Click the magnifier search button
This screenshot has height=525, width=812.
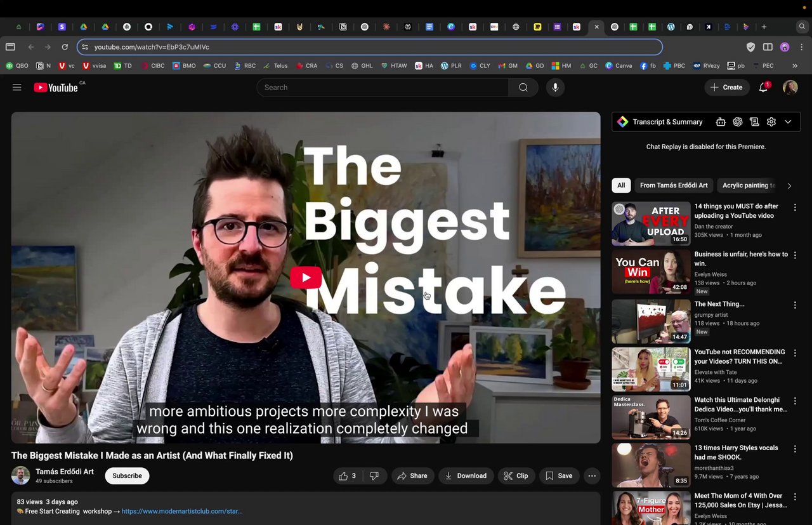[x=523, y=88]
